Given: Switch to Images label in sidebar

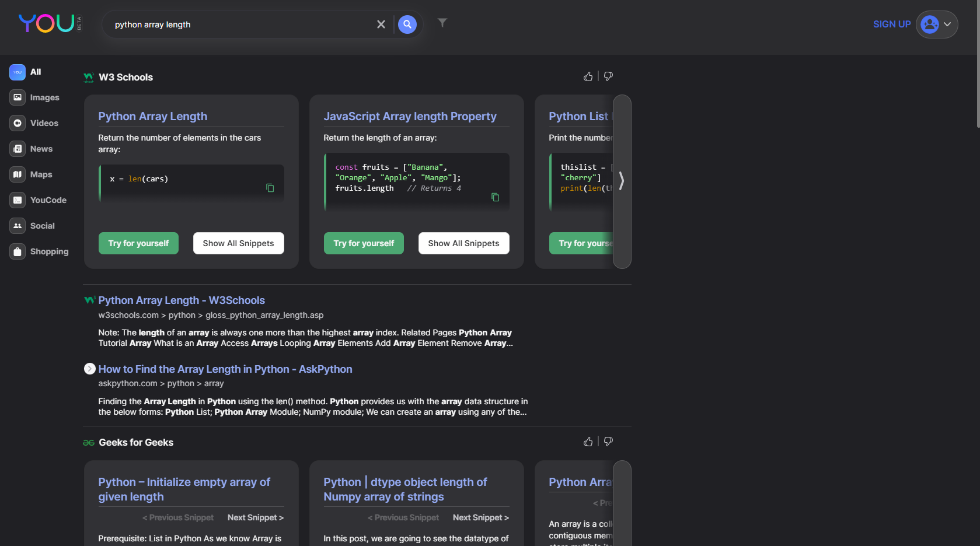Looking at the screenshot, I should point(45,97).
